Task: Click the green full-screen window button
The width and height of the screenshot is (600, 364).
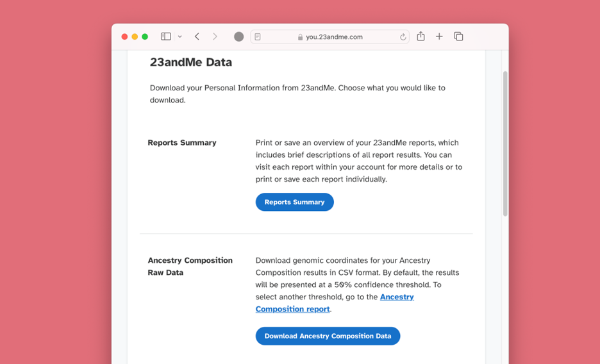Action: click(145, 37)
